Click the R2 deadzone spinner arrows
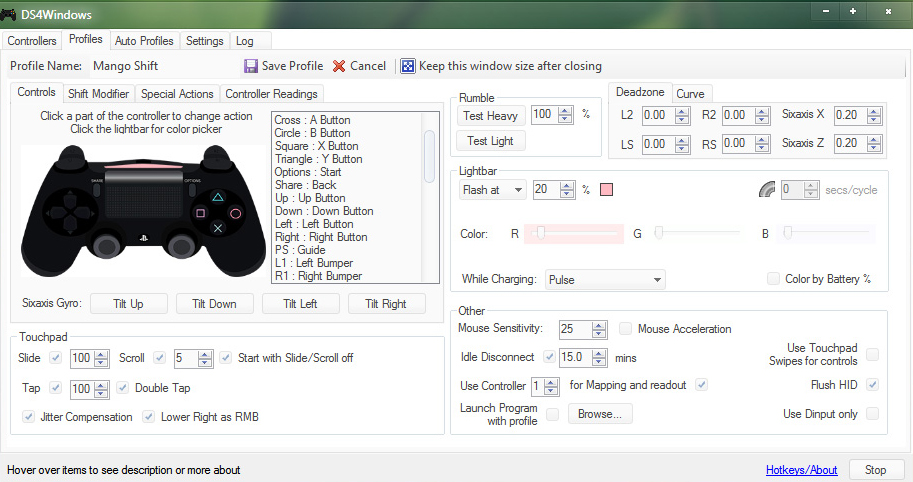 762,115
